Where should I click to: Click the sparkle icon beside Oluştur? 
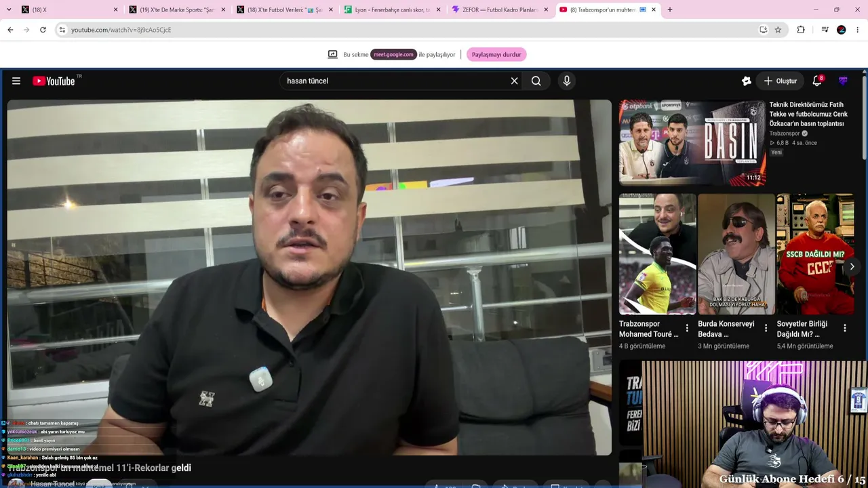[x=746, y=81]
